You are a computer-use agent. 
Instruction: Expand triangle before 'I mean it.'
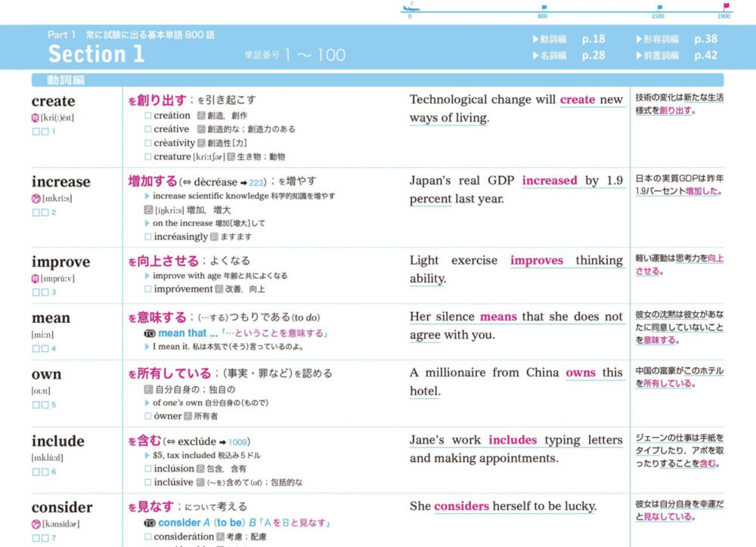tap(147, 347)
